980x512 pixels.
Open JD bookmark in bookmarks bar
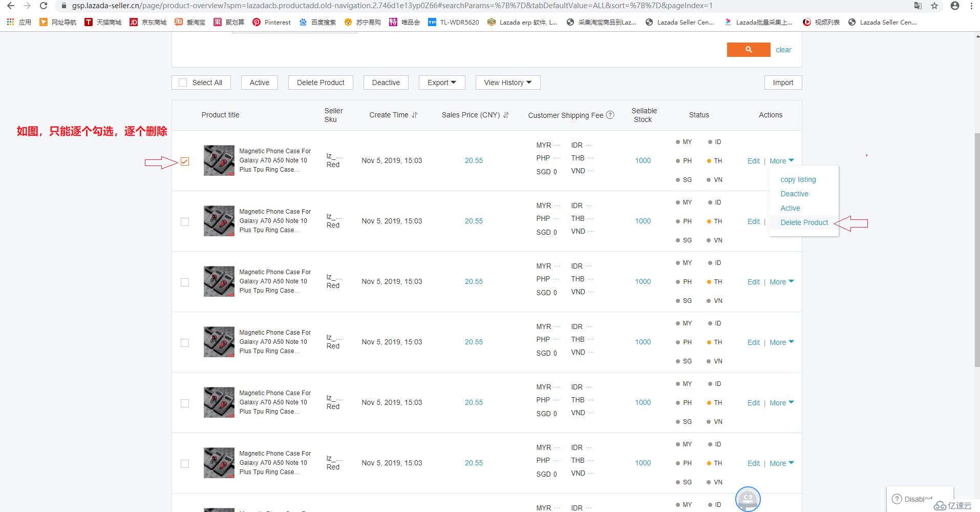[x=134, y=22]
